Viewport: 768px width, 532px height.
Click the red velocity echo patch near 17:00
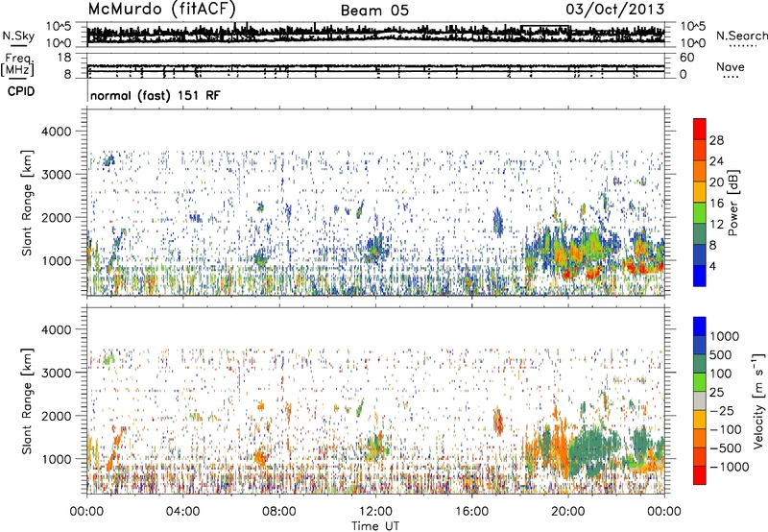click(x=498, y=423)
